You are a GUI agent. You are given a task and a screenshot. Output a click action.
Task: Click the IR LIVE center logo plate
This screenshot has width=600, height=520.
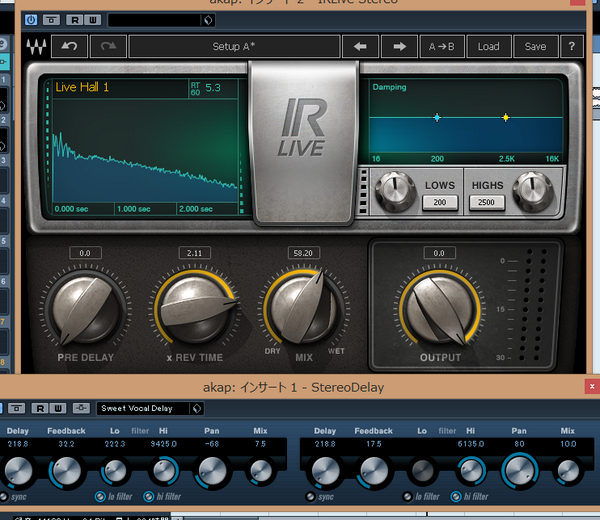304,143
